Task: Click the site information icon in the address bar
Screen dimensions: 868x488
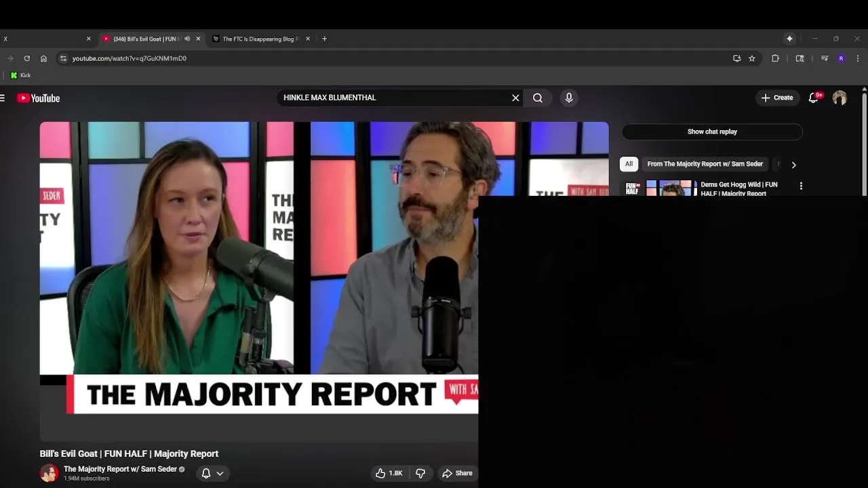Action: (x=63, y=58)
